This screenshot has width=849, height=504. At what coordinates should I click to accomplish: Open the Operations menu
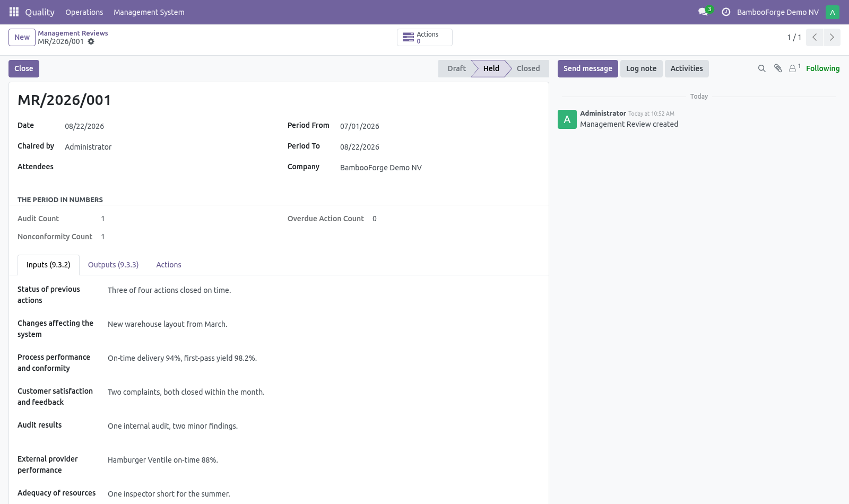click(84, 12)
